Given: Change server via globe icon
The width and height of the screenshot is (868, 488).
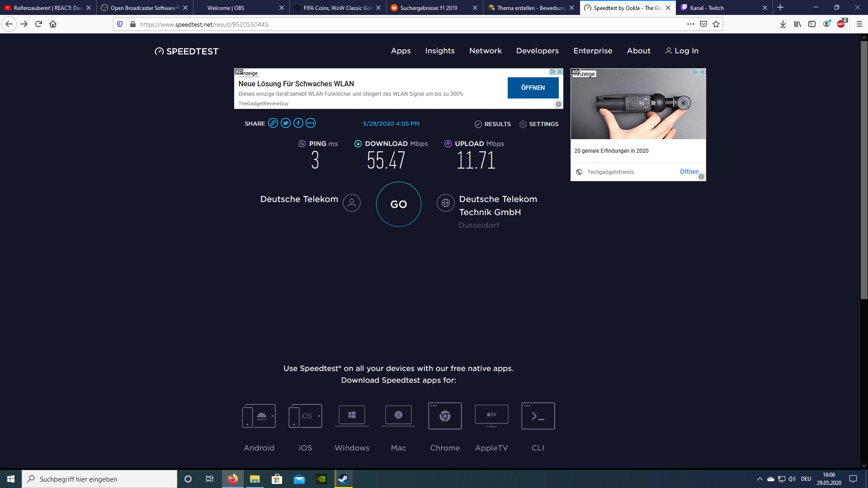Looking at the screenshot, I should tap(446, 203).
